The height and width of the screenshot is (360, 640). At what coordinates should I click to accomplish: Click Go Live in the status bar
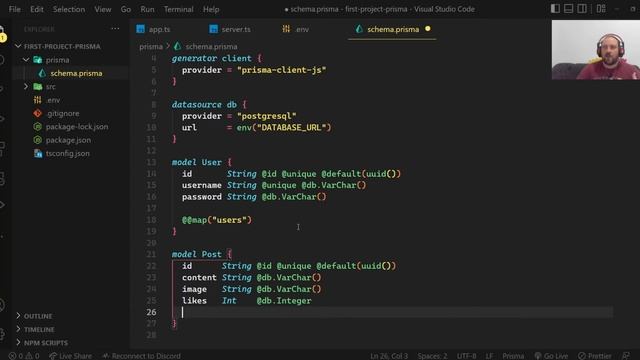pos(551,356)
